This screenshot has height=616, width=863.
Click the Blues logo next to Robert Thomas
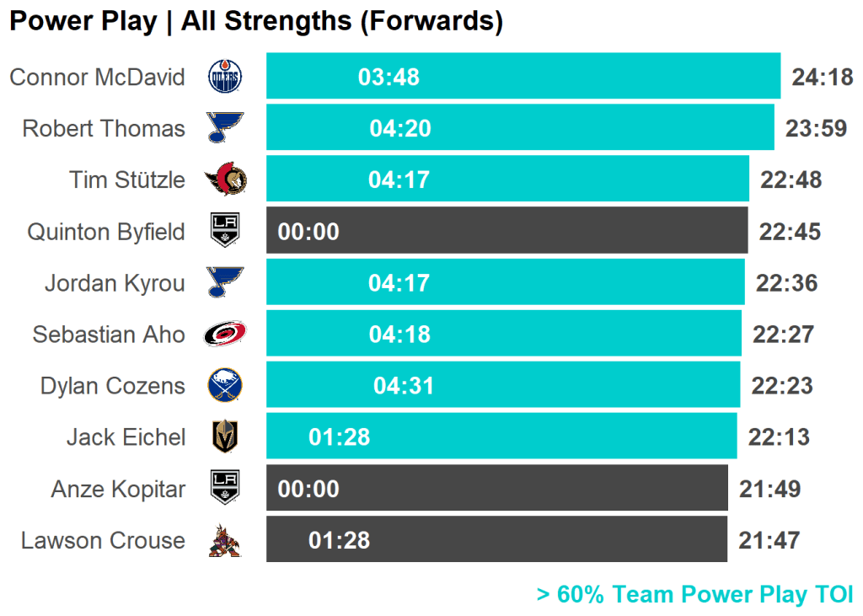point(224,128)
